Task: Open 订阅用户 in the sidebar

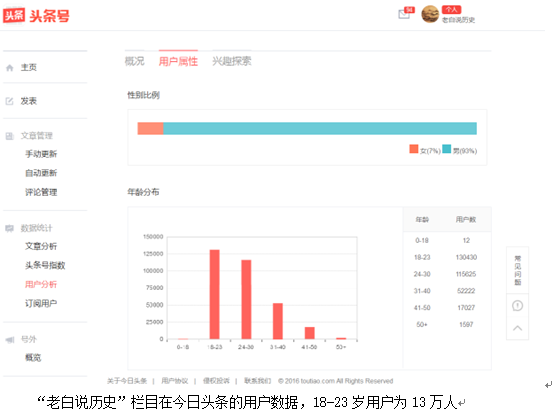Action: 41,303
